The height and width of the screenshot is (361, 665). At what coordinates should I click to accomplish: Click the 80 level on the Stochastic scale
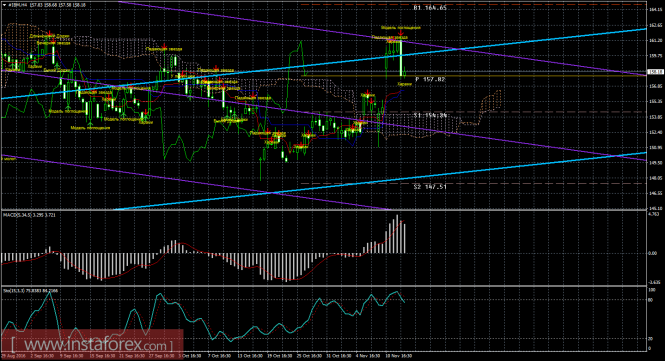coord(651,300)
